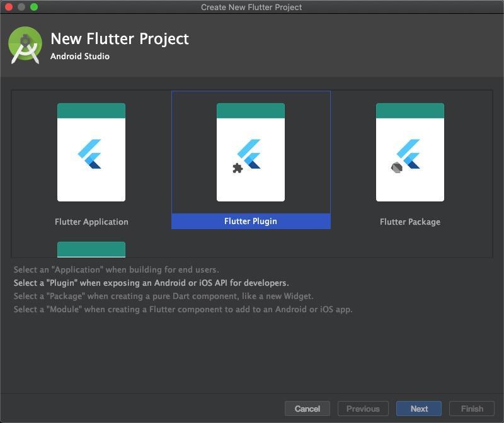The image size is (504, 423).
Task: Click the disabled Previous button
Action: pyautogui.click(x=363, y=409)
